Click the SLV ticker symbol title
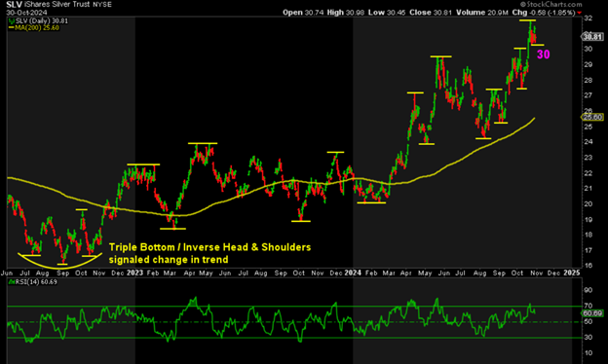The height and width of the screenshot is (364, 608). 15,5
